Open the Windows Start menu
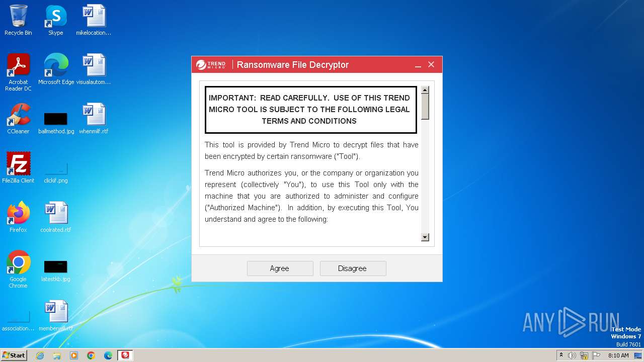The image size is (644, 362). [x=14, y=355]
